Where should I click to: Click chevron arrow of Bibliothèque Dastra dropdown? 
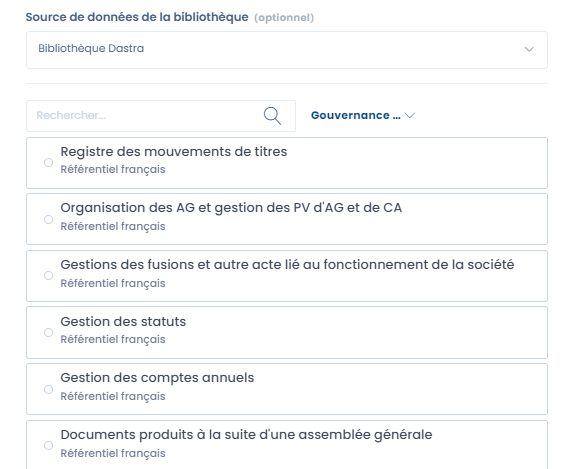(x=529, y=49)
